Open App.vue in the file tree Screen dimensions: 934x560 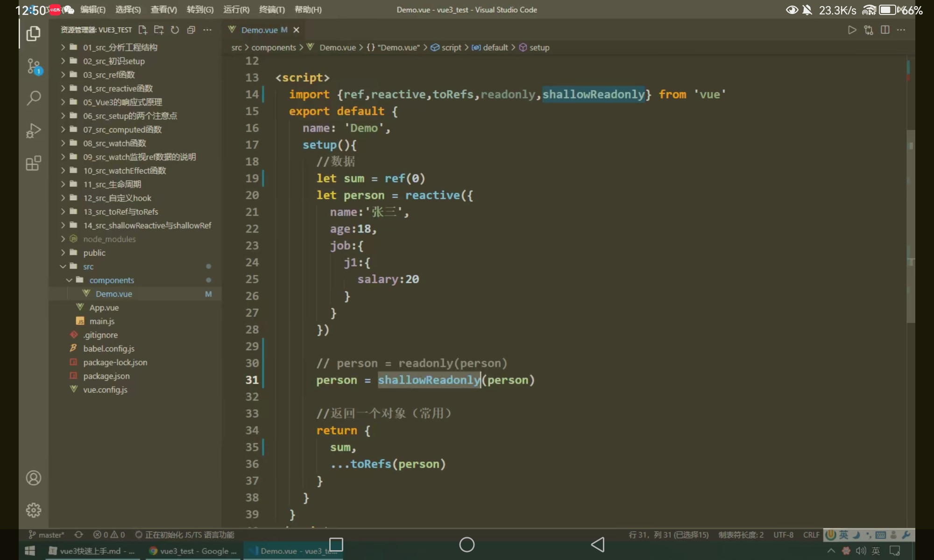104,308
